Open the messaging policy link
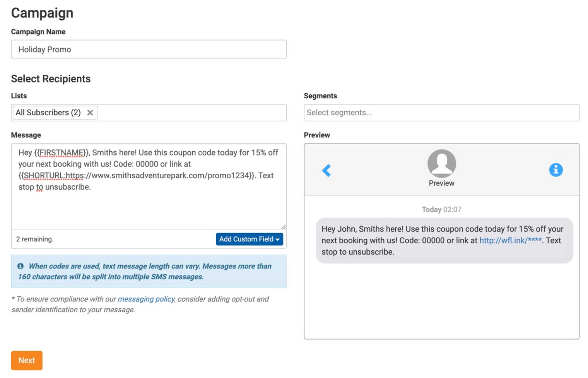Screen dimensions: 588x378 tap(146, 299)
